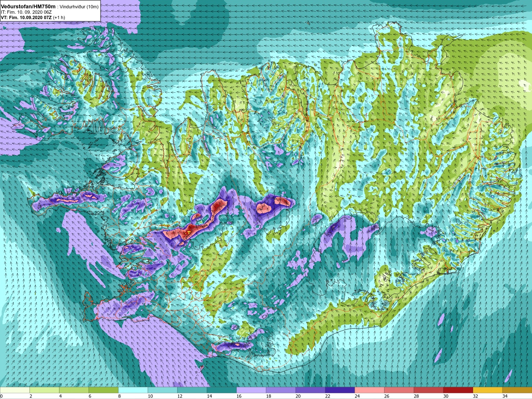Pick the legend swatch between 30 and 32
The image size is (532, 399).
pyautogui.click(x=458, y=390)
